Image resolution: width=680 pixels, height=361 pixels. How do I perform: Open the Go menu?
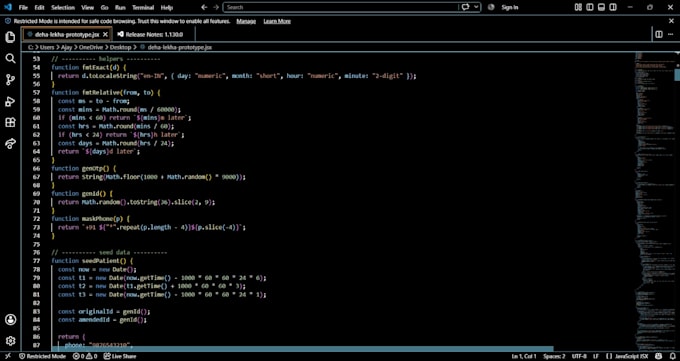[x=104, y=7]
